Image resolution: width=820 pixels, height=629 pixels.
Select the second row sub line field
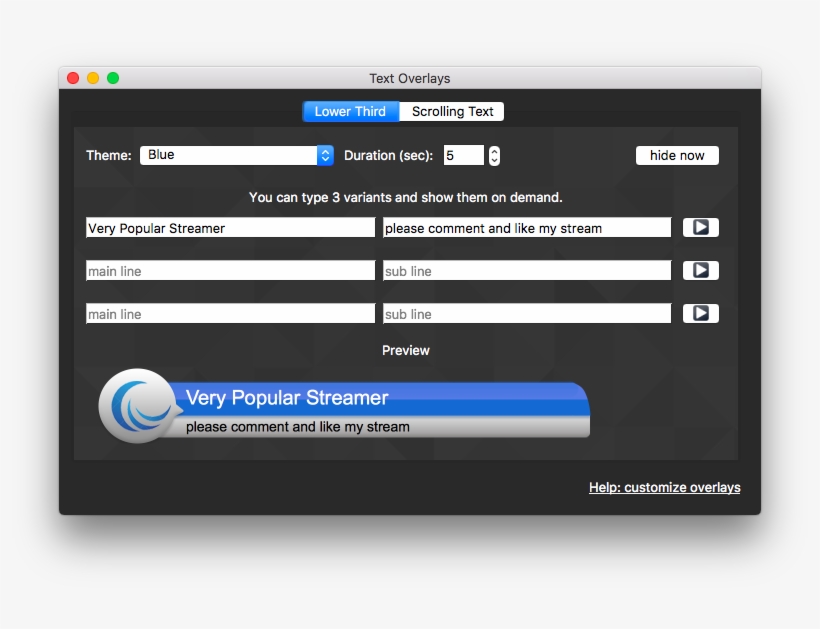click(x=526, y=271)
